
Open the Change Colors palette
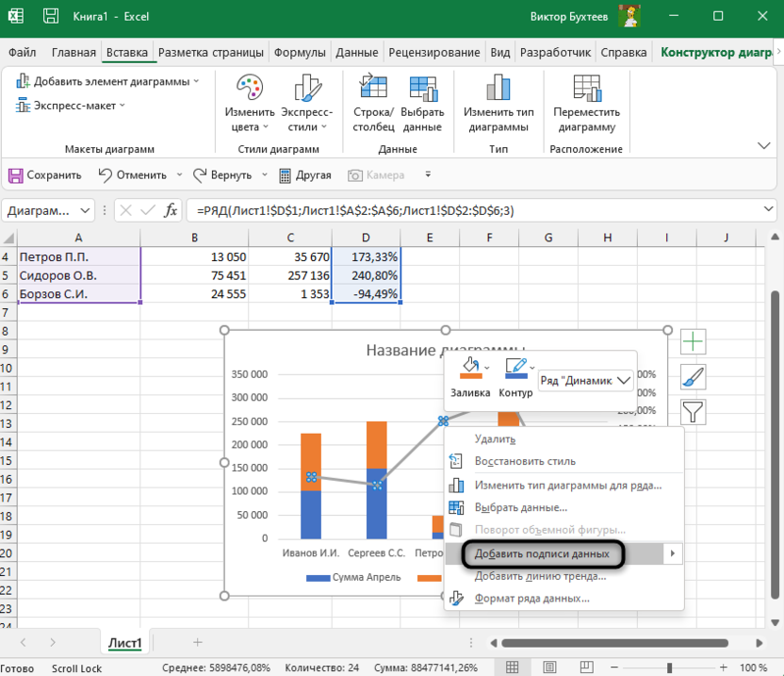pyautogui.click(x=250, y=104)
